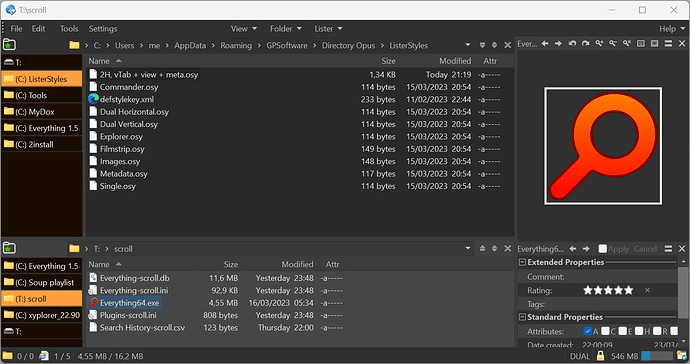Open the Lister dropdown menu
The width and height of the screenshot is (690, 364).
[x=328, y=29]
